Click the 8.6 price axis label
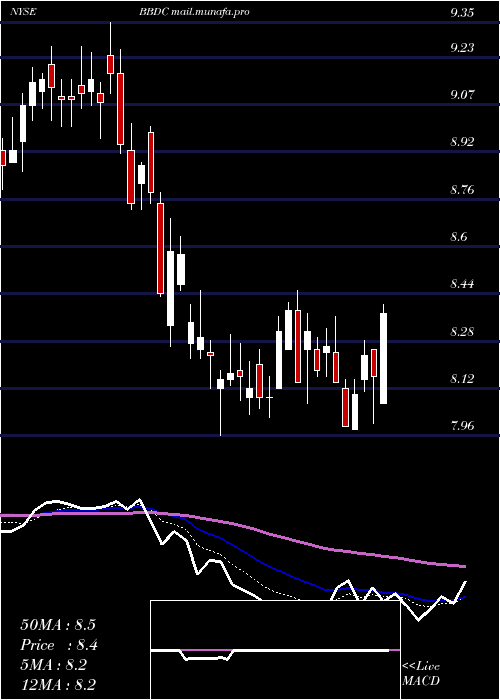This screenshot has width=500, height=700. click(459, 237)
